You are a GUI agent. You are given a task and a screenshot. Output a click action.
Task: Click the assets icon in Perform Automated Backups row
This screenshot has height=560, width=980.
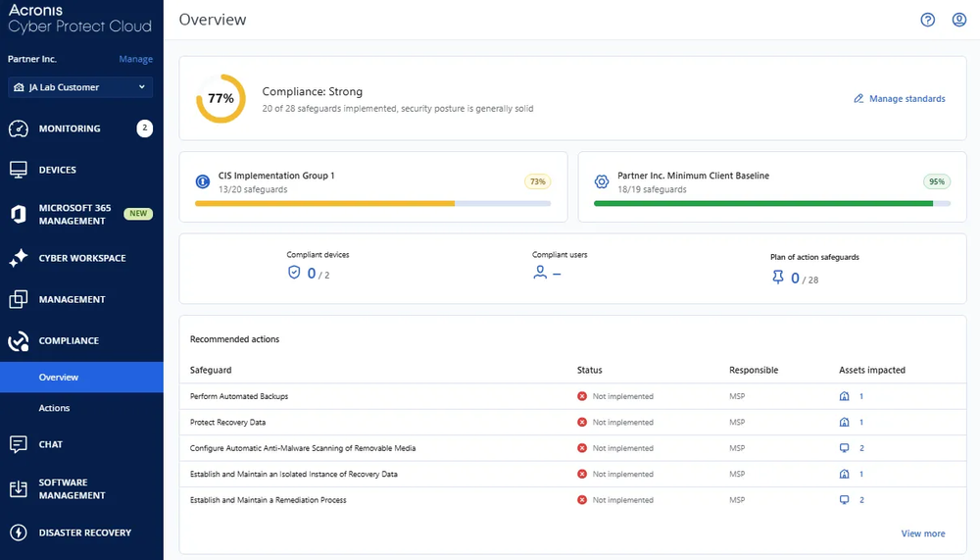[x=844, y=396]
